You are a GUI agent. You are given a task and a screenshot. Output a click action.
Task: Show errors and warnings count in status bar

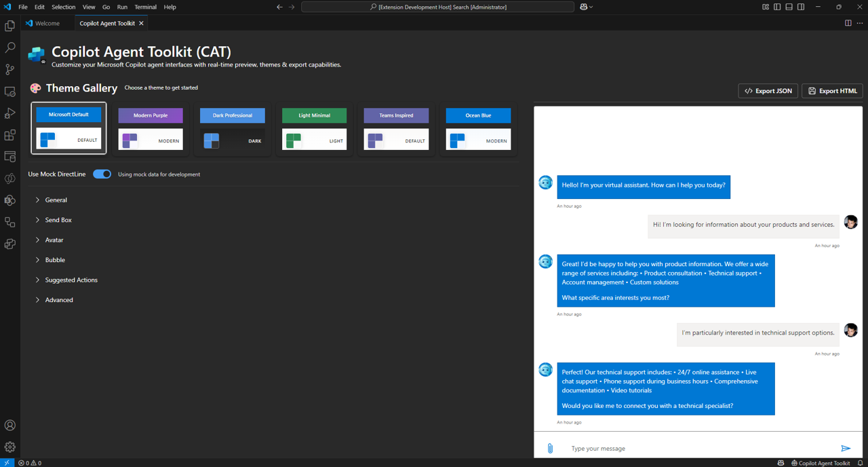coord(30,463)
